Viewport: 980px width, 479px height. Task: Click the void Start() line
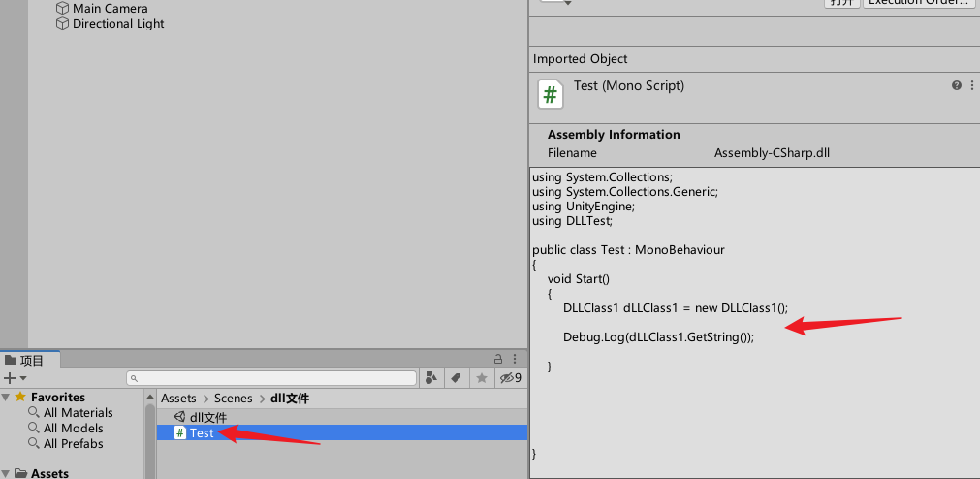[x=578, y=279]
